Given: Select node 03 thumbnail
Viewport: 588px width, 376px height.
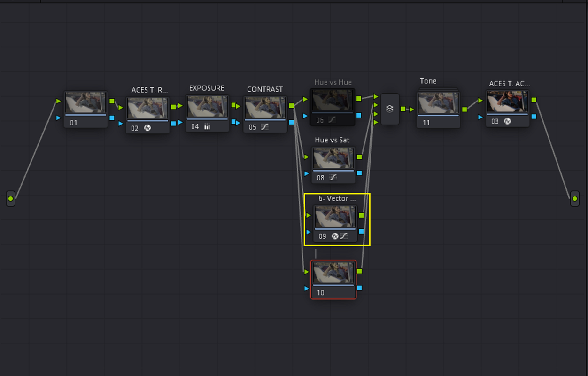Looking at the screenshot, I should tap(507, 102).
